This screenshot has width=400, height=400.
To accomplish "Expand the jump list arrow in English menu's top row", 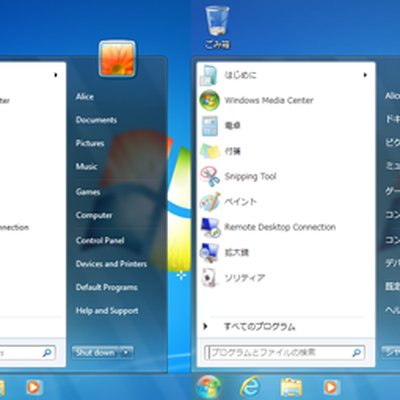I will (x=56, y=75).
